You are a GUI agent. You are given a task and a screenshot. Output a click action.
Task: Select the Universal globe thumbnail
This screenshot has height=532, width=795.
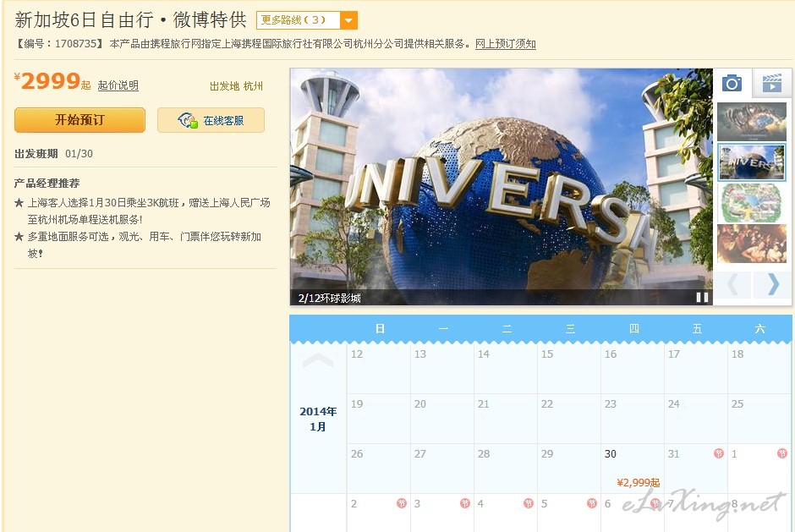pos(751,162)
